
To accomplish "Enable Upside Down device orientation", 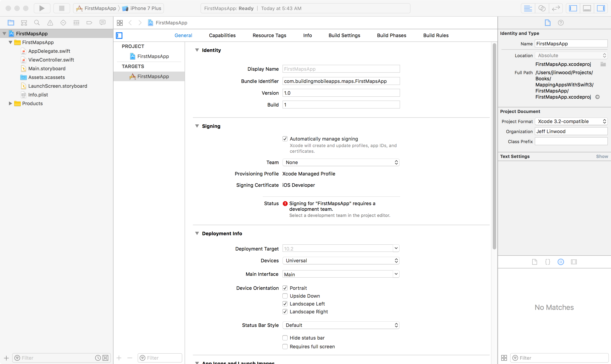I will click(x=285, y=296).
